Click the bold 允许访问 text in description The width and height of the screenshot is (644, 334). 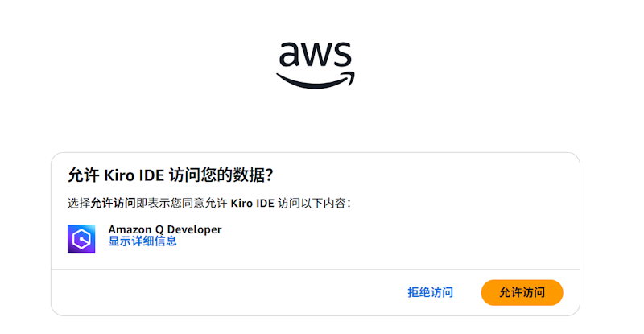tap(113, 204)
